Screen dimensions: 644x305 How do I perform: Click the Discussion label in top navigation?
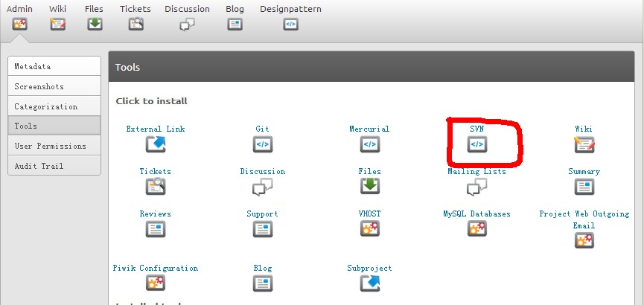point(188,9)
